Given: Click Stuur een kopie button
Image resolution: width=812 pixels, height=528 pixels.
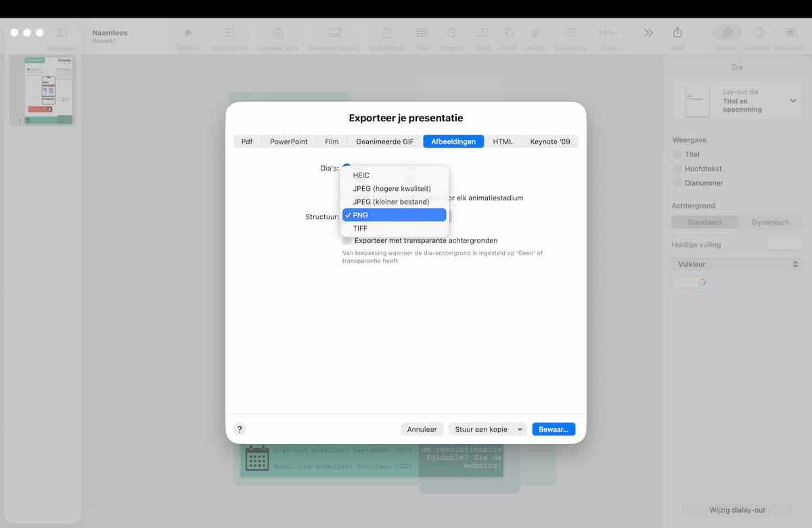Looking at the screenshot, I should coord(481,429).
